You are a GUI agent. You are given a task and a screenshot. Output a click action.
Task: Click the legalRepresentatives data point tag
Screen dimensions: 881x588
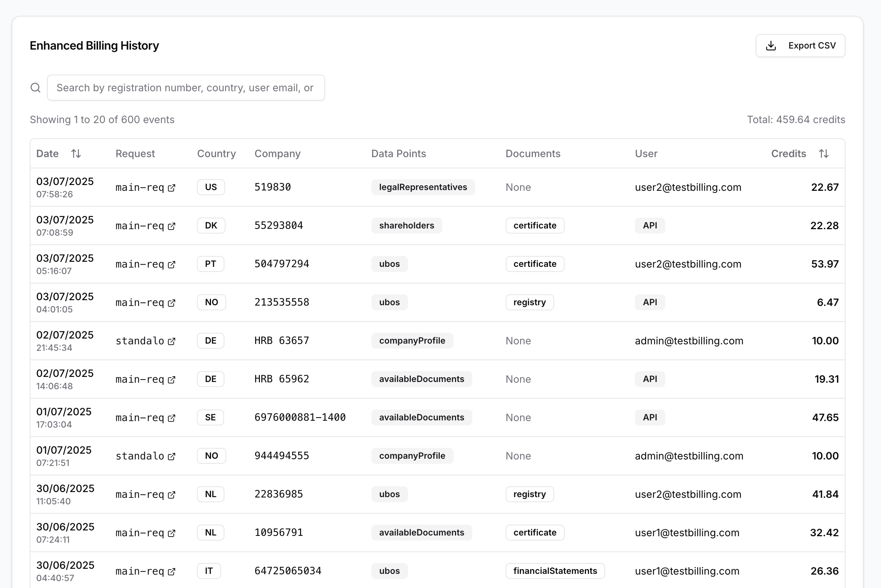(x=422, y=187)
